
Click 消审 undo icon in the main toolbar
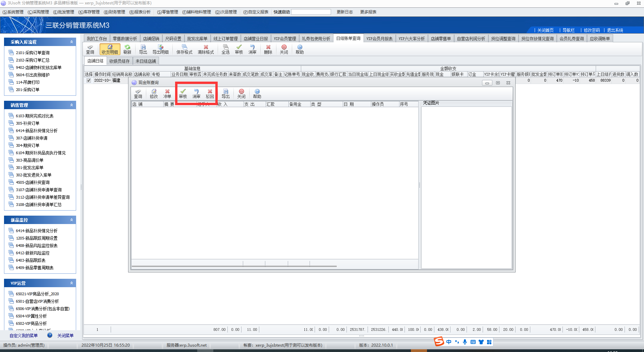tap(252, 49)
